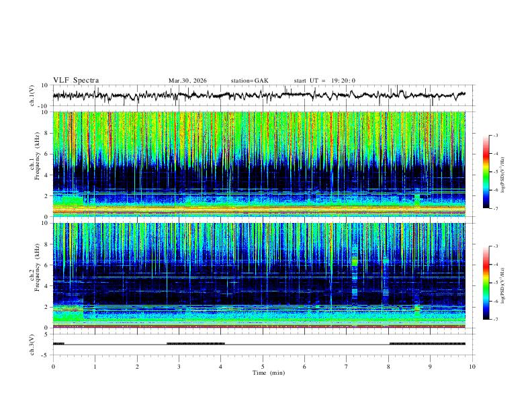
Task: Click the time axis tick label 1
Action: coord(95,367)
